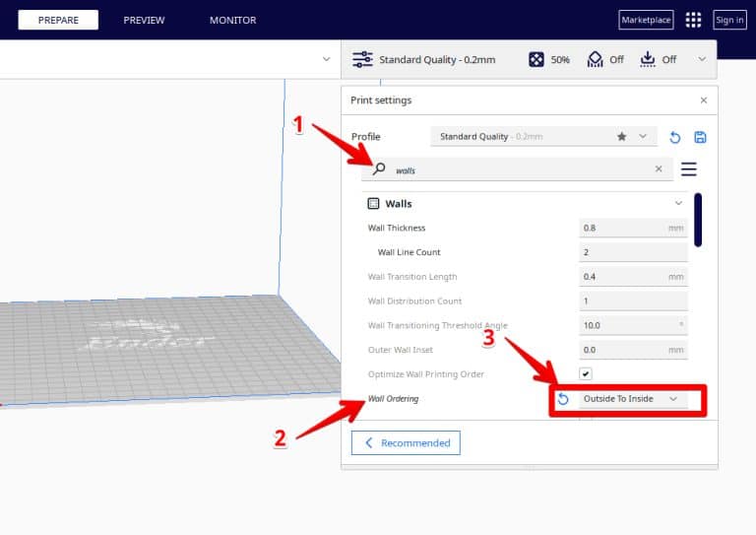Open the application switcher grid icon
Viewport: 756px width, 535px height.
694,20
